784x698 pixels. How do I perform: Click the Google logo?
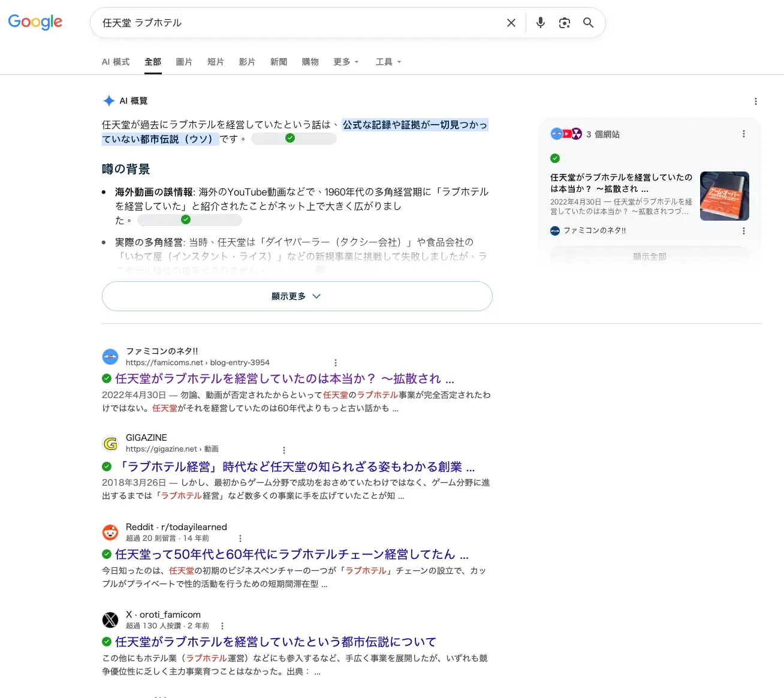tap(35, 22)
